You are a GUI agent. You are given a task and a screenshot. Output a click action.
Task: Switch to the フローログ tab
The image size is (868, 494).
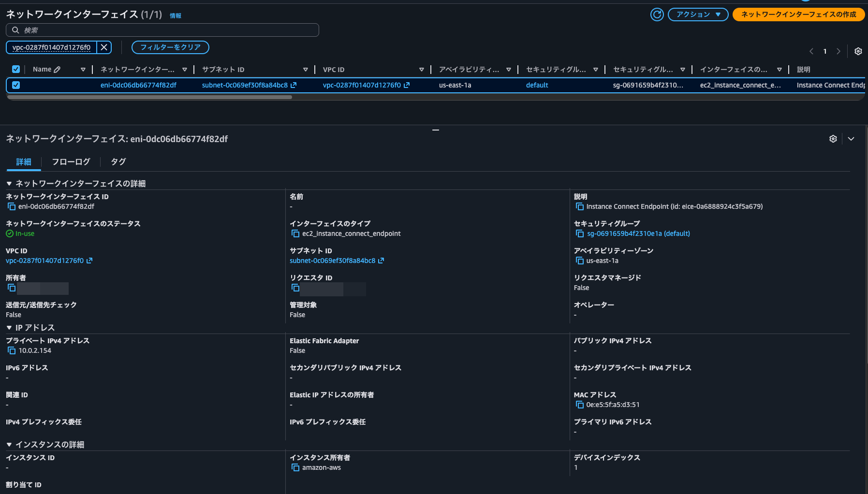click(x=71, y=162)
